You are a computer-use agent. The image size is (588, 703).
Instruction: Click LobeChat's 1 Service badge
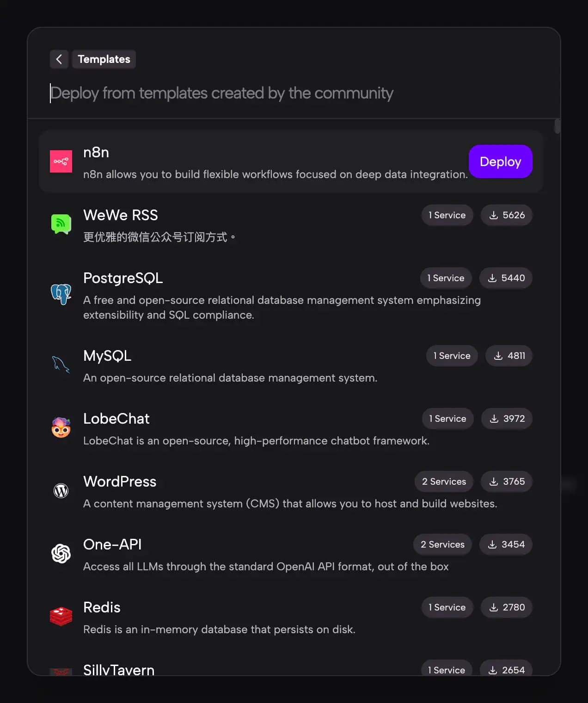tap(447, 419)
